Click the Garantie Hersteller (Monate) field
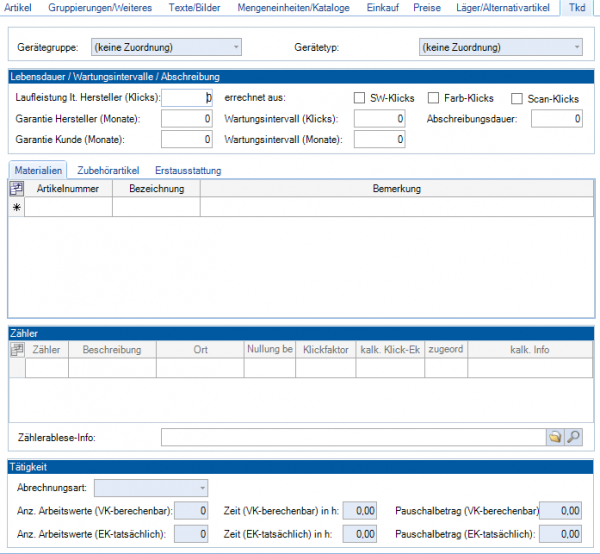The height and width of the screenshot is (554, 600). click(x=186, y=119)
